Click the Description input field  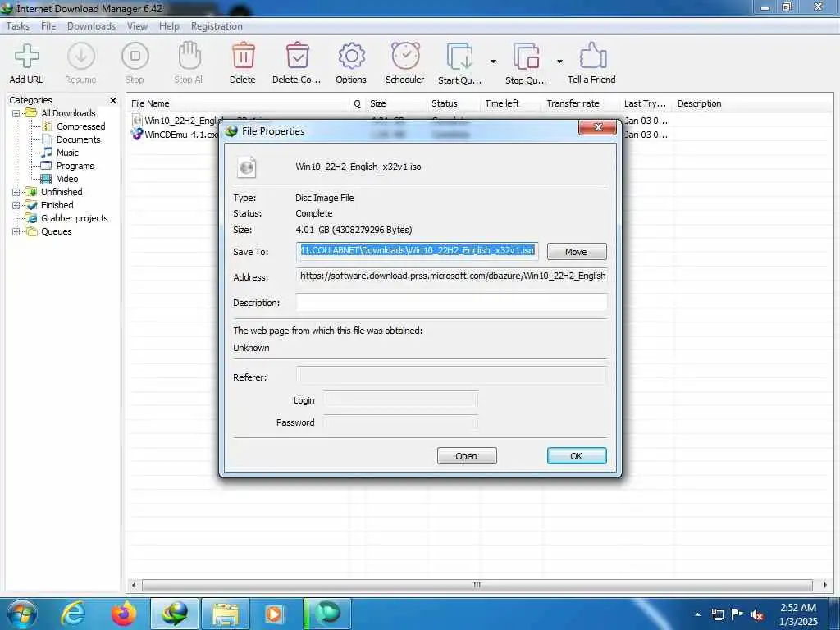click(x=452, y=302)
